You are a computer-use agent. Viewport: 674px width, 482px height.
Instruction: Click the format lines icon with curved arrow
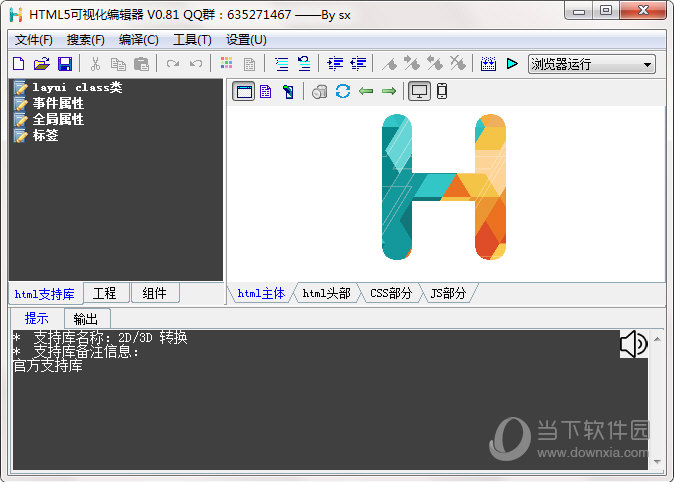tap(304, 64)
